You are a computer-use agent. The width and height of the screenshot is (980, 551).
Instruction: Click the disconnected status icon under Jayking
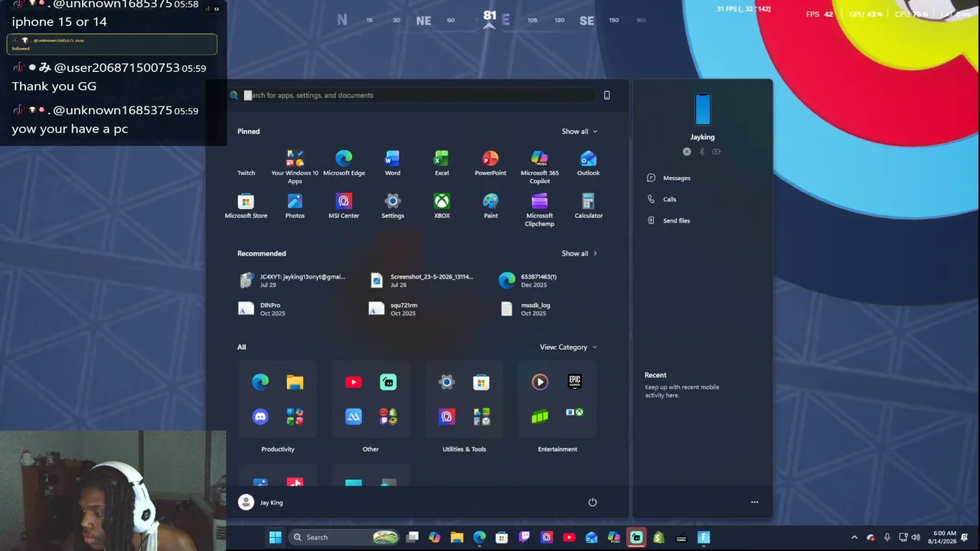pyautogui.click(x=687, y=152)
